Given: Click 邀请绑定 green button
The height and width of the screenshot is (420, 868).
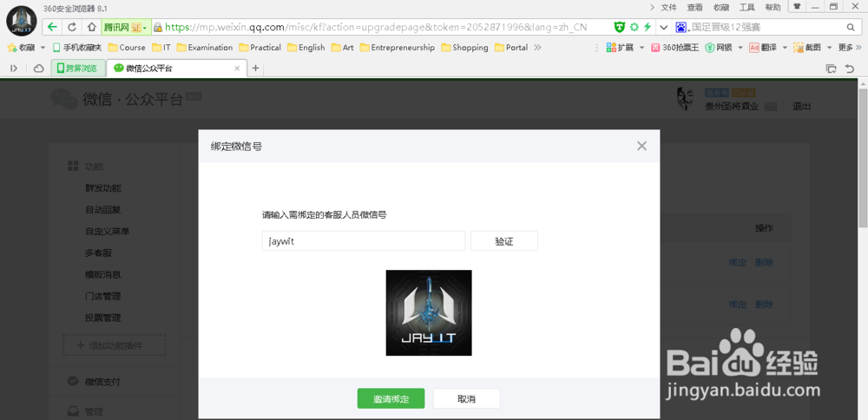Looking at the screenshot, I should point(391,399).
